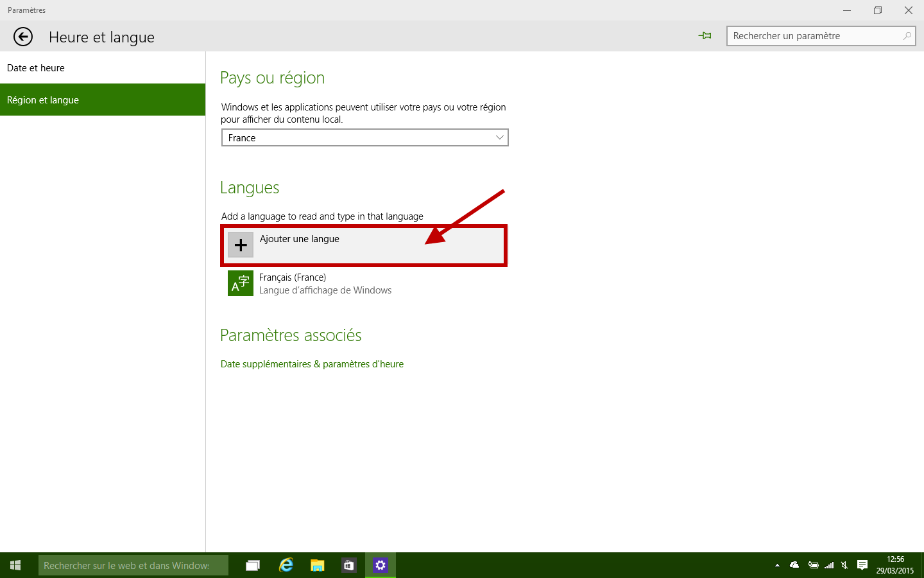Click the Paramètres associés heading
The height and width of the screenshot is (578, 924).
tap(291, 335)
